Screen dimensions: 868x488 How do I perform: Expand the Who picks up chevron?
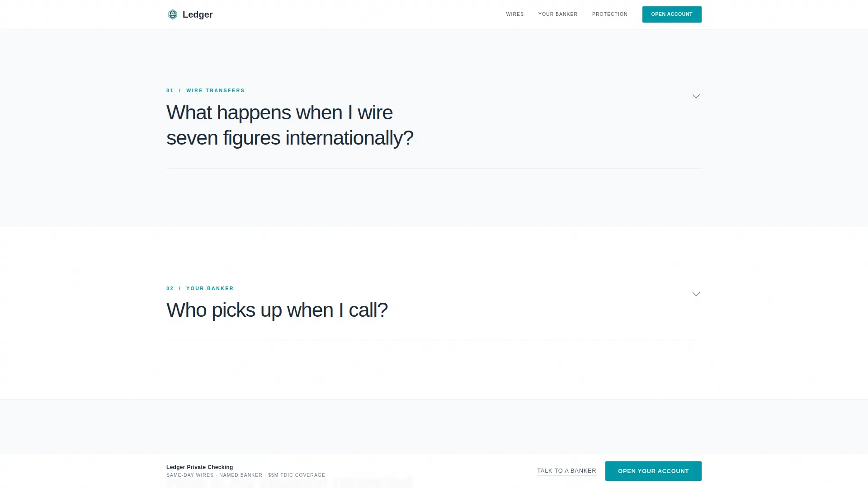pyautogui.click(x=696, y=294)
